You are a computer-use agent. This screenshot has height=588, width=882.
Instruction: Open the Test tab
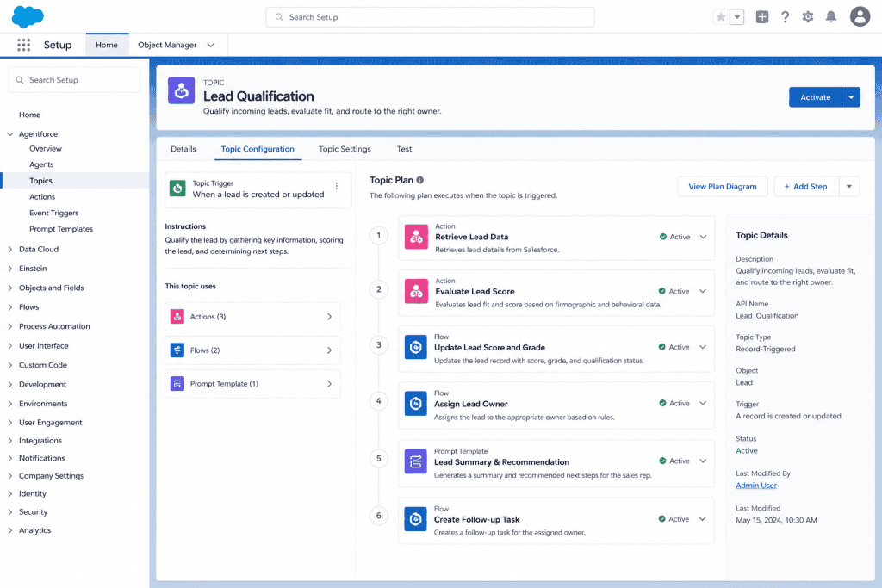pyautogui.click(x=405, y=149)
